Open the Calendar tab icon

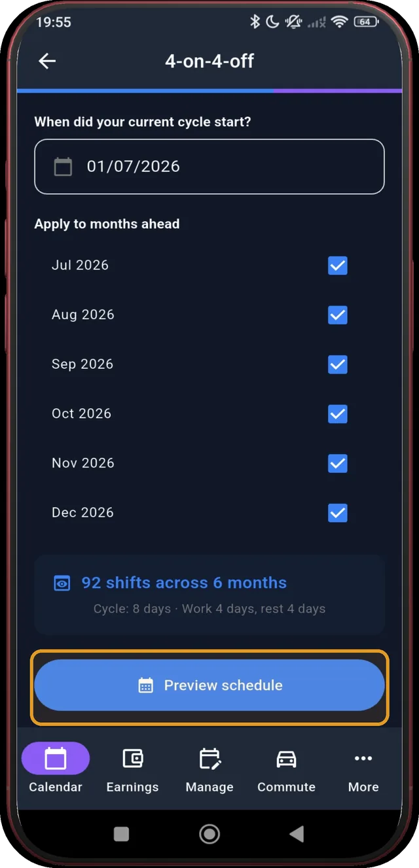point(56,759)
